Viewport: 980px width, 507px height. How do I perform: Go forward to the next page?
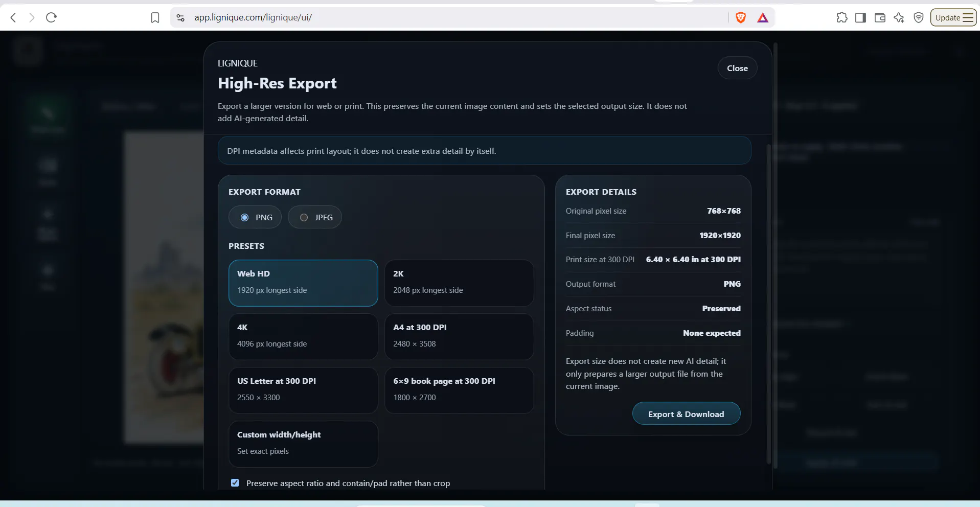(x=32, y=18)
